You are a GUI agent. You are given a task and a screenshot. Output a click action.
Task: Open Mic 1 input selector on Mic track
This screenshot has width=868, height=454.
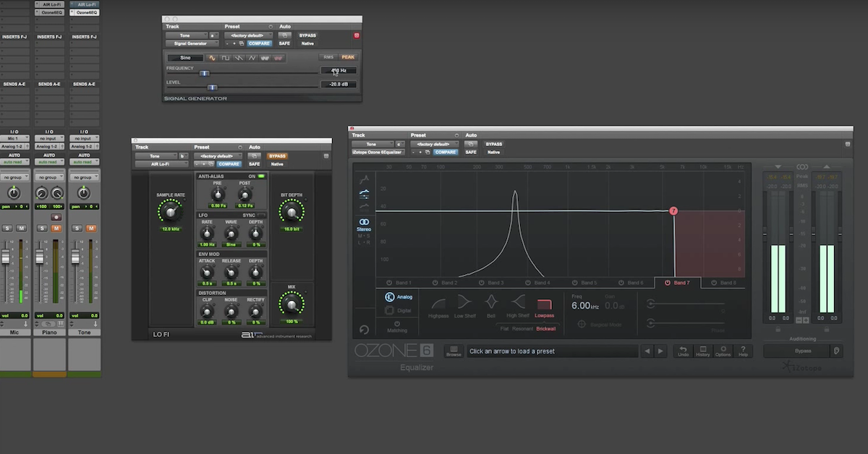(14, 137)
